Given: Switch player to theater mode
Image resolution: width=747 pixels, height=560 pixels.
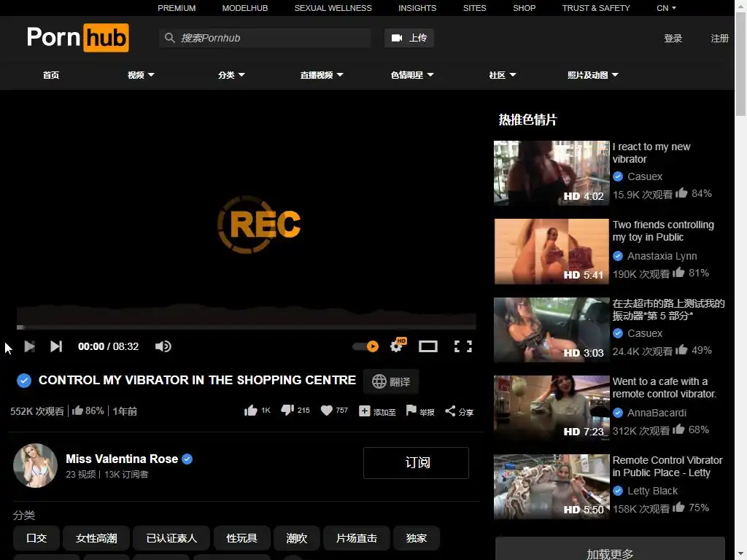Looking at the screenshot, I should pyautogui.click(x=427, y=346).
